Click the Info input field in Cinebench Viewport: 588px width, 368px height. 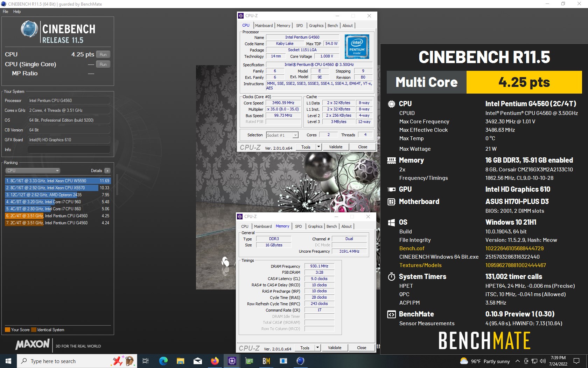click(69, 150)
